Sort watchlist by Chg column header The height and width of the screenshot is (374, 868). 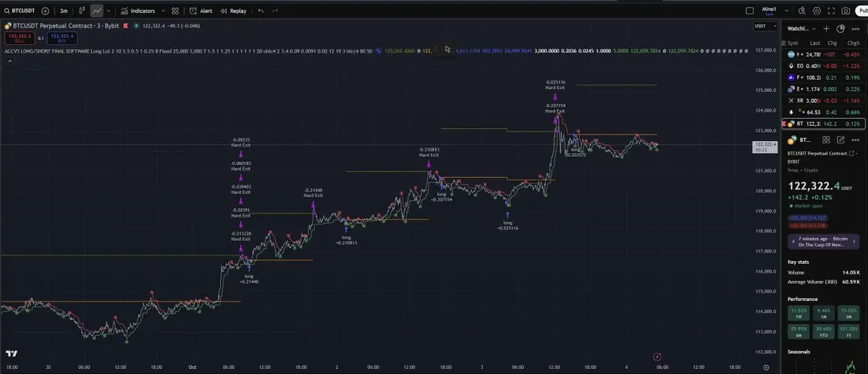click(x=832, y=43)
